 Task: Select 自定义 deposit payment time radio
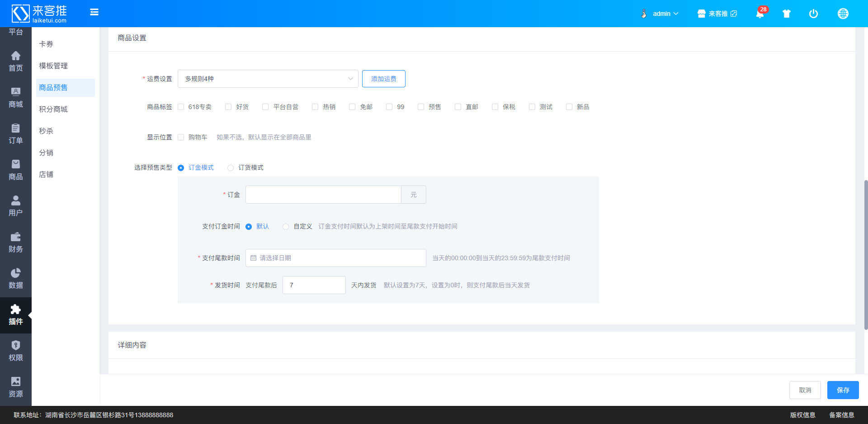[286, 227]
